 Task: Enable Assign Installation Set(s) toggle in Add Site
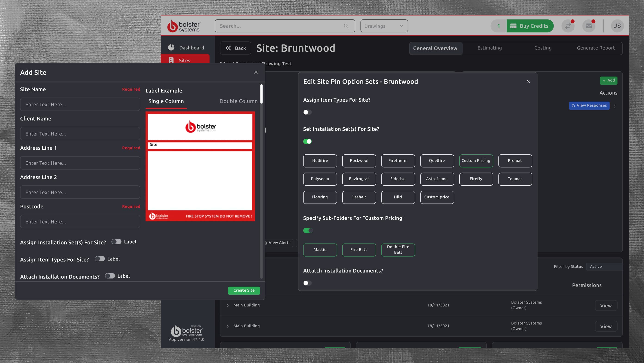116,241
